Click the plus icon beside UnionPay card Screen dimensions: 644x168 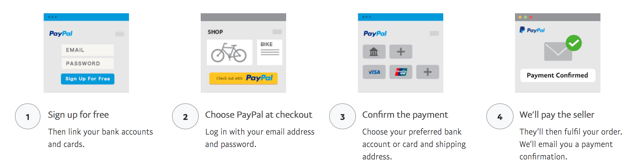pos(427,72)
